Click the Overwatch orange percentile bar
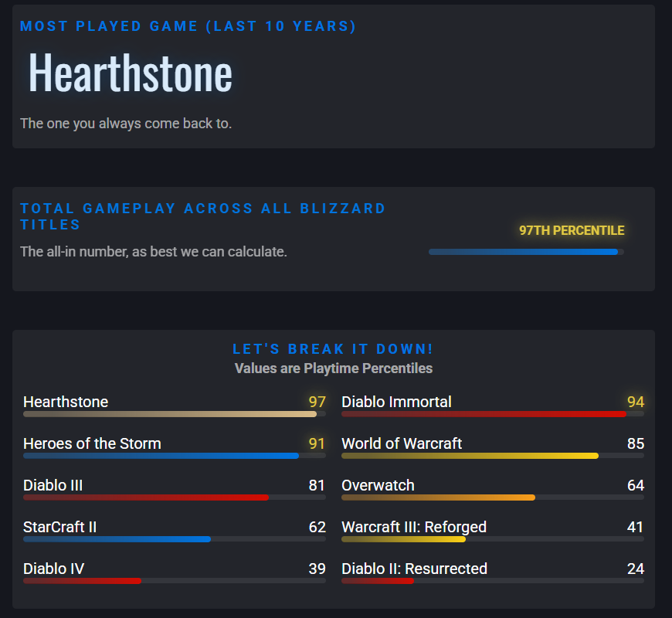The image size is (672, 618). pyautogui.click(x=493, y=497)
